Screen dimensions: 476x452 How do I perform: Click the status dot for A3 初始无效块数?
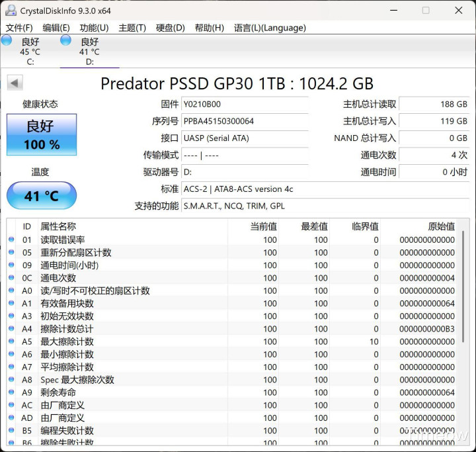click(x=11, y=316)
